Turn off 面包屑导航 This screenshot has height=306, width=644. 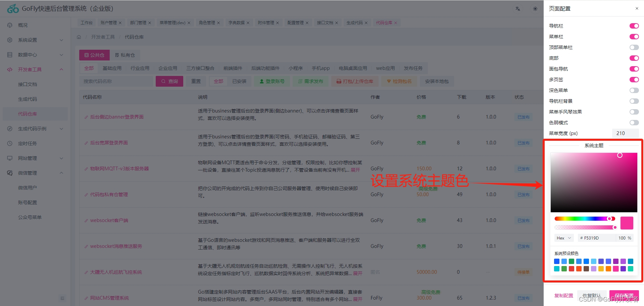tap(634, 69)
